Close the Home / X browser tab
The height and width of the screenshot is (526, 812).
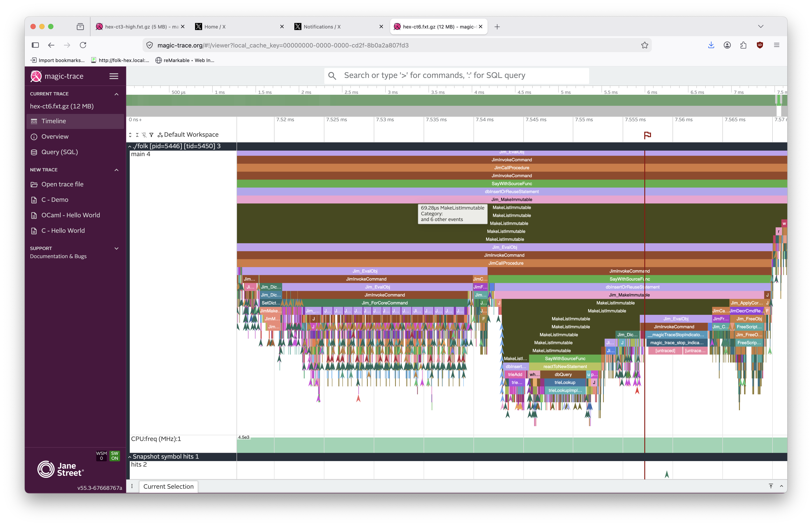pos(282,27)
